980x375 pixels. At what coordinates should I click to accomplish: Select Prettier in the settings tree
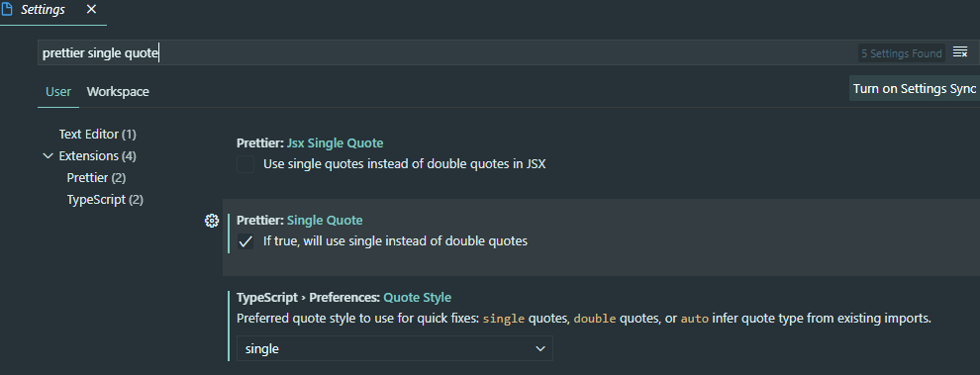tap(96, 177)
